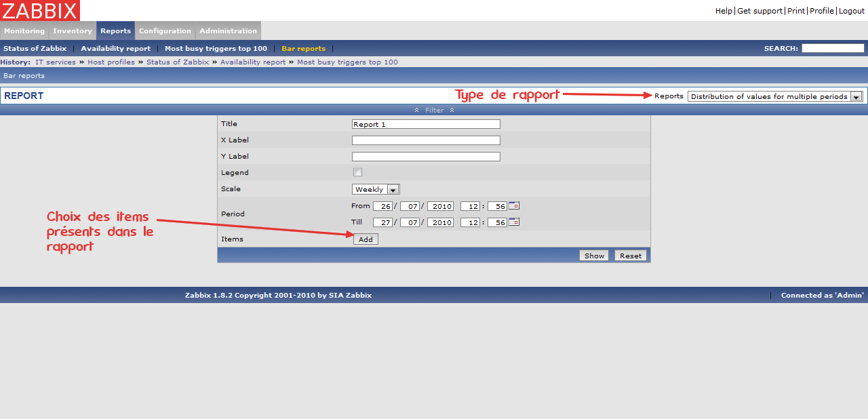Viewport: 868px width, 419px height.
Task: Click the Logout link
Action: tap(852, 11)
